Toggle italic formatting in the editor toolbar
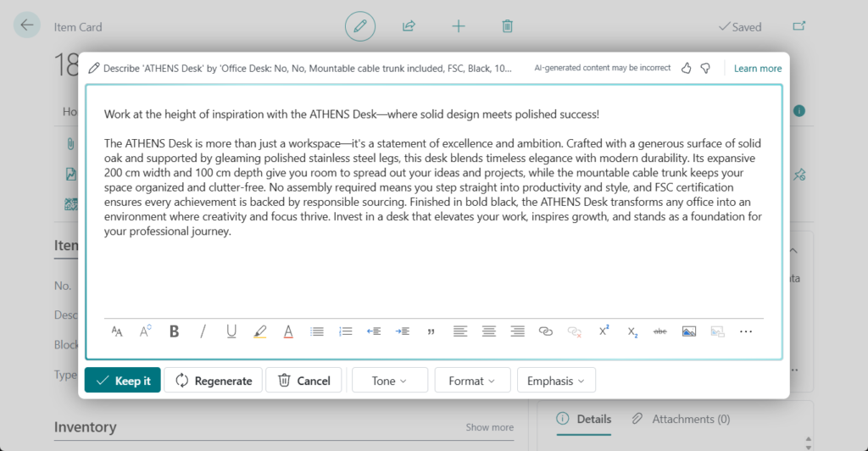Screen dimensions: 868x451 point(203,331)
